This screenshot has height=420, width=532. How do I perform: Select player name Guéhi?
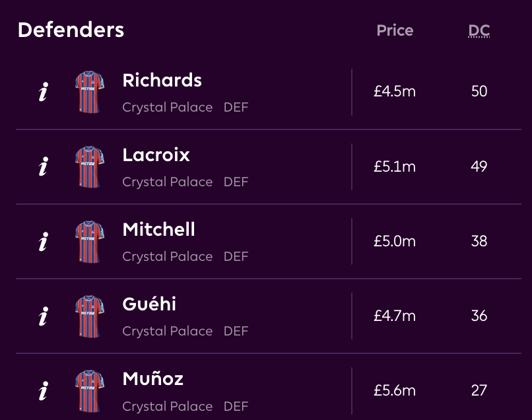click(x=149, y=304)
